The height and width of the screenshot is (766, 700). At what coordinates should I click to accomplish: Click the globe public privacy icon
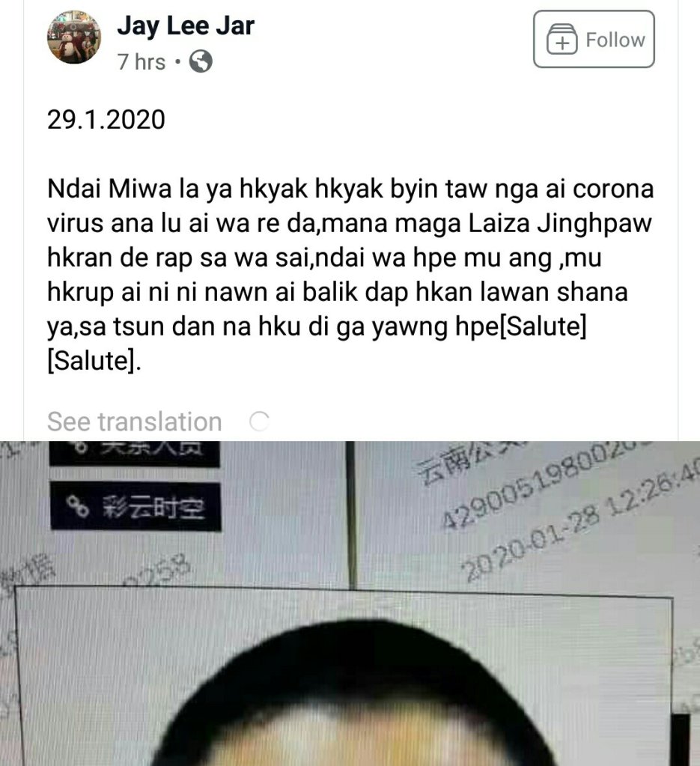coord(201,61)
